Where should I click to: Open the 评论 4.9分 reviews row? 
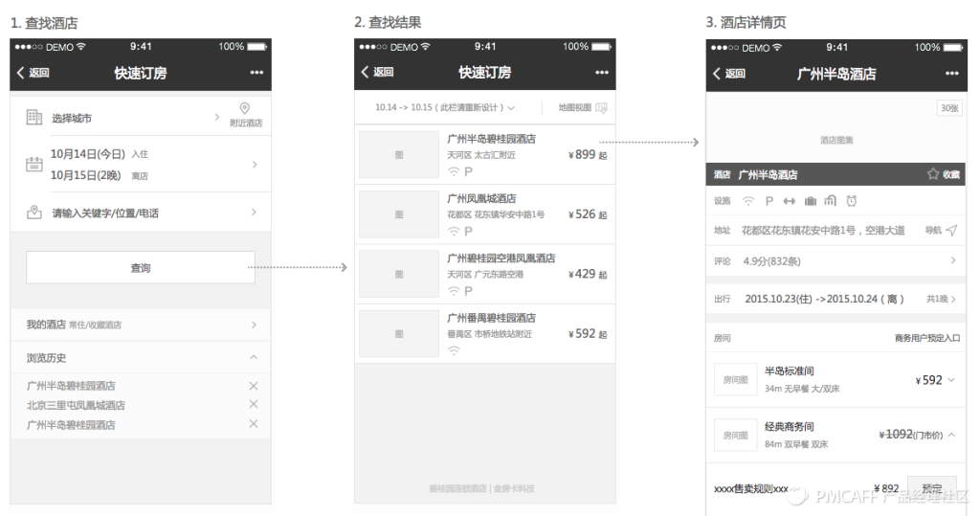pos(836,260)
